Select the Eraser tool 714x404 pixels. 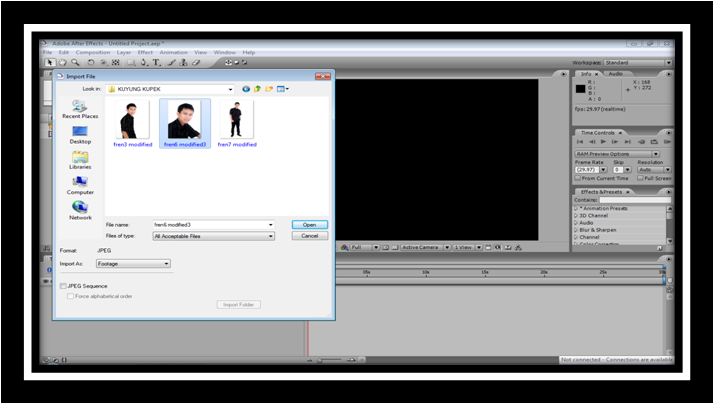[x=196, y=62]
